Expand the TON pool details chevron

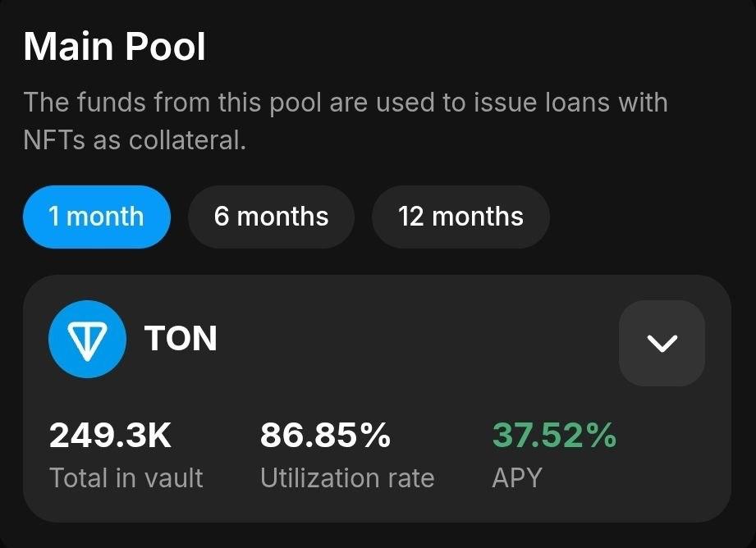(662, 343)
